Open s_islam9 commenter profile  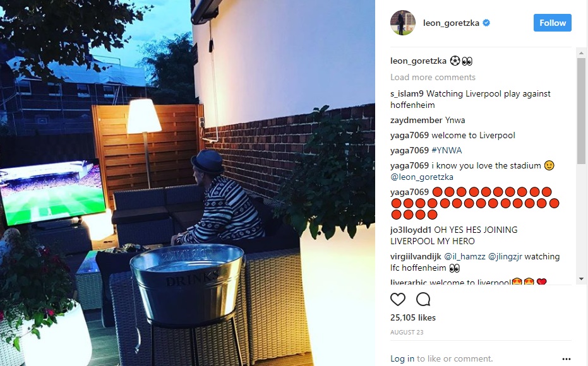407,93
